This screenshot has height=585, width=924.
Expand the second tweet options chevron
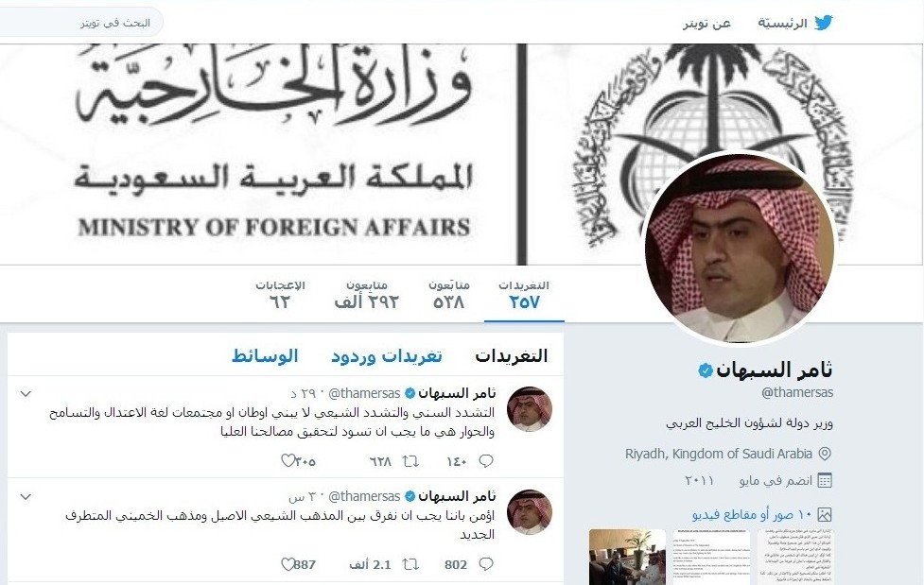[26, 496]
